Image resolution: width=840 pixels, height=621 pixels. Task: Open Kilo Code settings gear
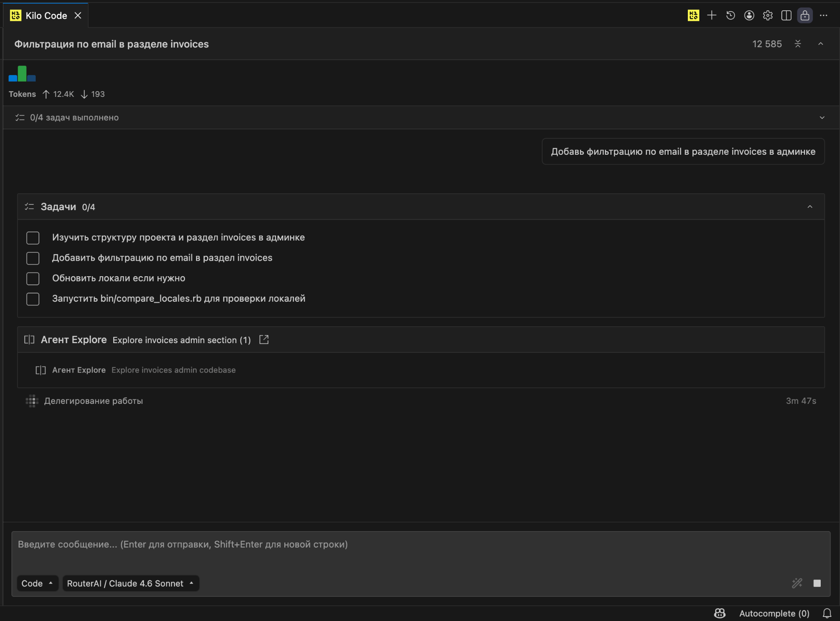767,16
